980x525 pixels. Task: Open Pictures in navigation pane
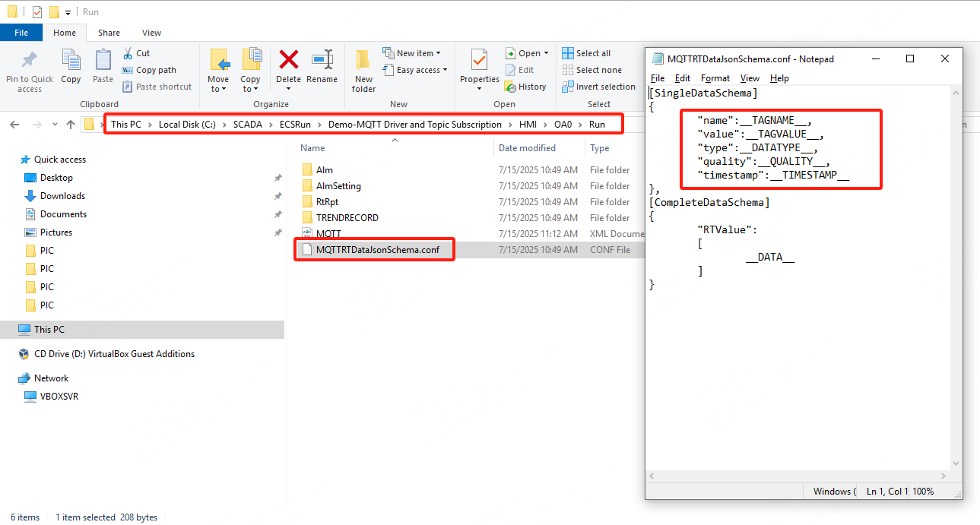56,232
